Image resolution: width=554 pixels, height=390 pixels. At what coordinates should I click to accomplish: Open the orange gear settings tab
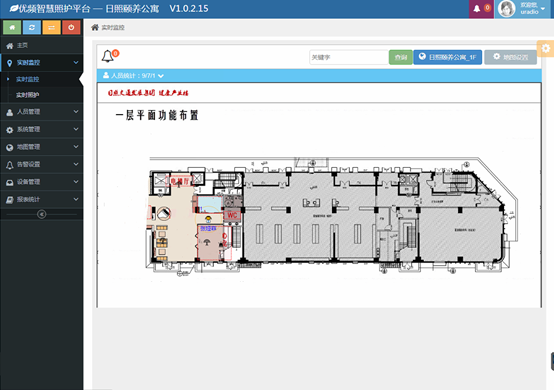(x=546, y=48)
